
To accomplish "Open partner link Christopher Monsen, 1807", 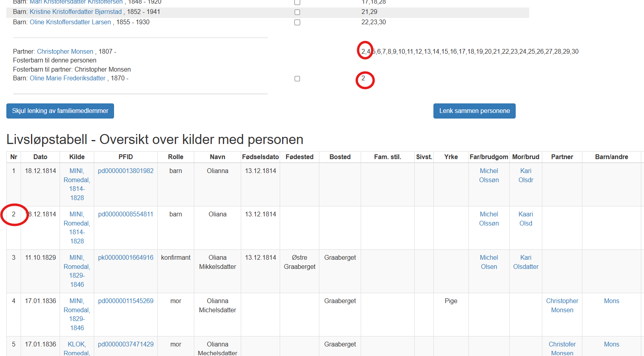I will pyautogui.click(x=65, y=52).
